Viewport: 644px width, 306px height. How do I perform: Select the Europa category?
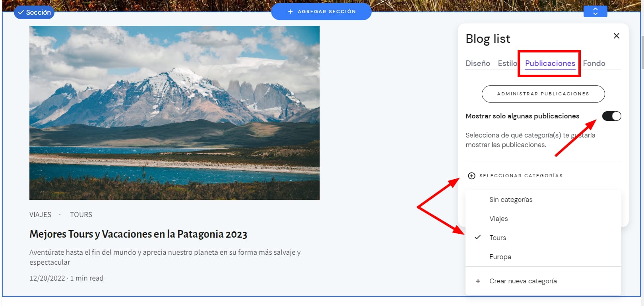pyautogui.click(x=500, y=257)
